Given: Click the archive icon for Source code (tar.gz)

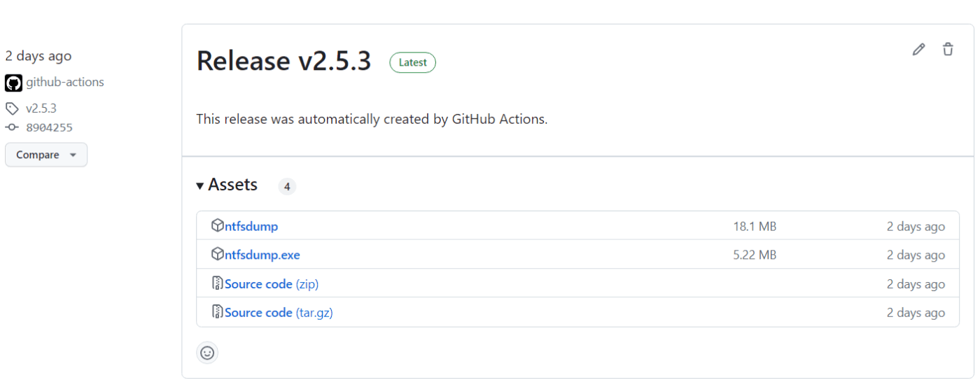Looking at the screenshot, I should [x=218, y=311].
